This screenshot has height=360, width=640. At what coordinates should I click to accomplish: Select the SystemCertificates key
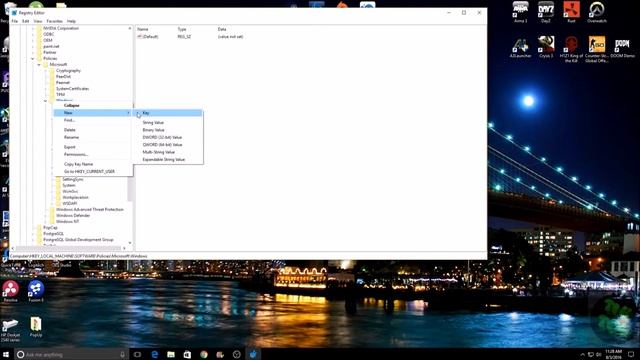click(x=72, y=89)
